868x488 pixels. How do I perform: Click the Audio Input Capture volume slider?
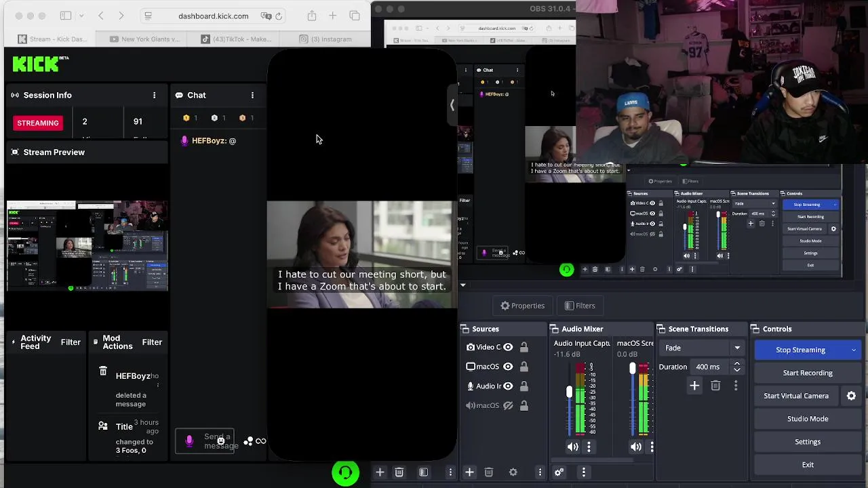tap(570, 400)
